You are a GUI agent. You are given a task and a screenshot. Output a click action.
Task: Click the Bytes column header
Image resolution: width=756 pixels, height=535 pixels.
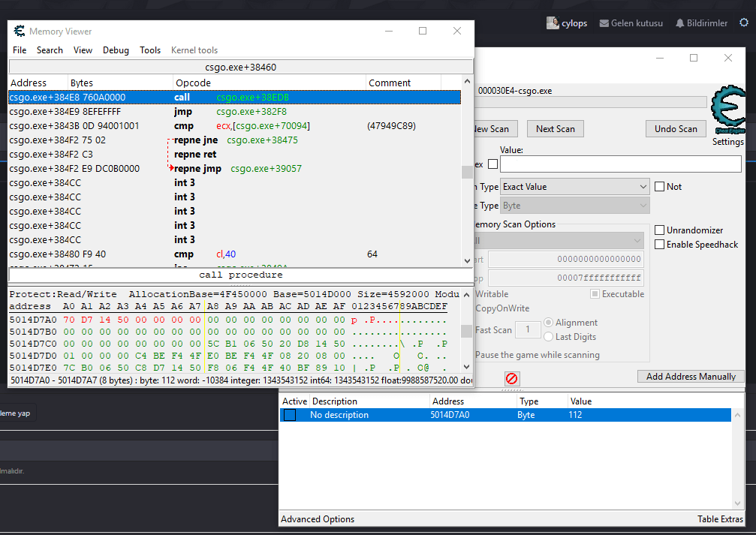click(120, 83)
